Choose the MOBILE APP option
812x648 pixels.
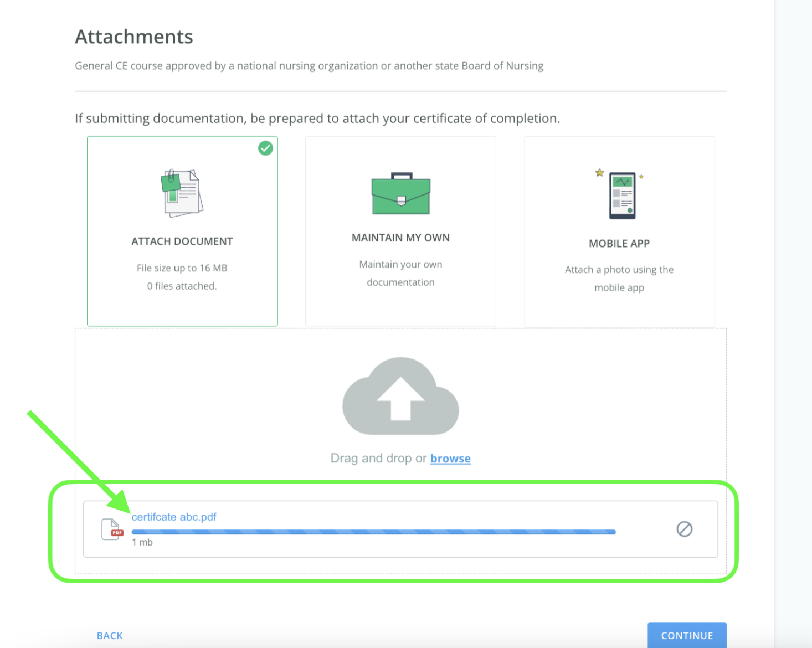click(x=619, y=244)
